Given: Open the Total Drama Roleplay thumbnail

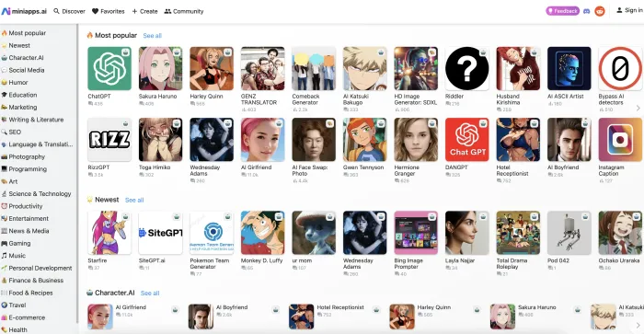Looking at the screenshot, I should [518, 233].
